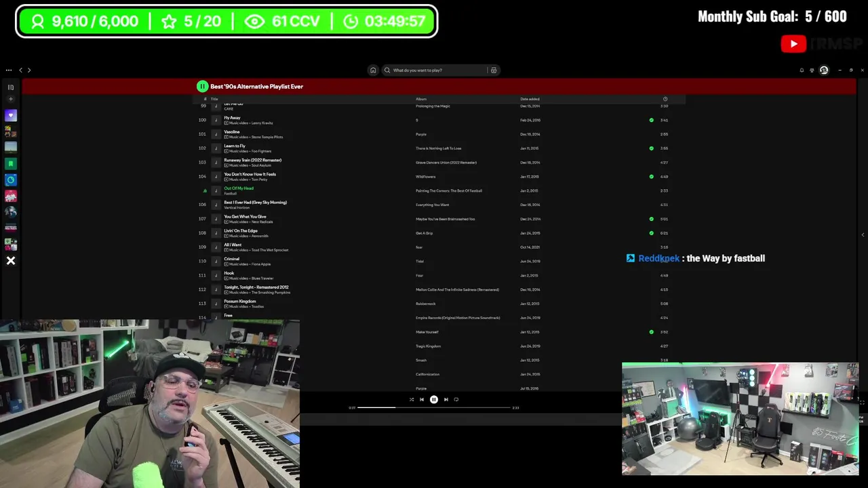Create a new playlist with plus icon

tap(10, 99)
